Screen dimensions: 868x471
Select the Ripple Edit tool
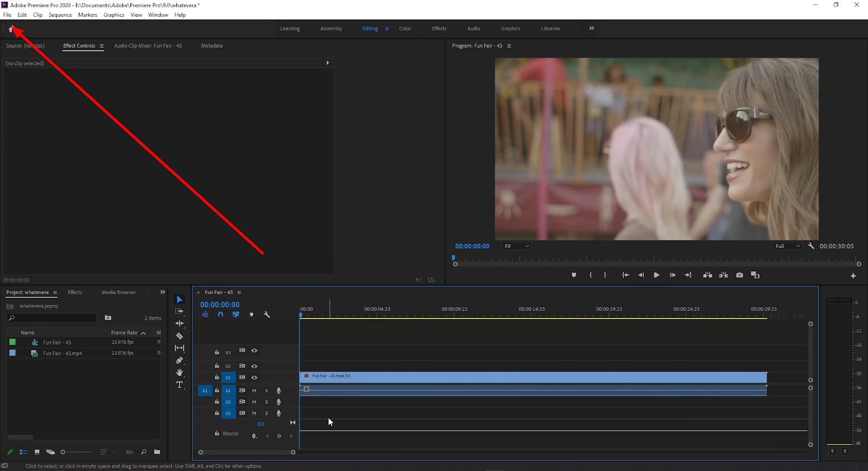pyautogui.click(x=180, y=323)
